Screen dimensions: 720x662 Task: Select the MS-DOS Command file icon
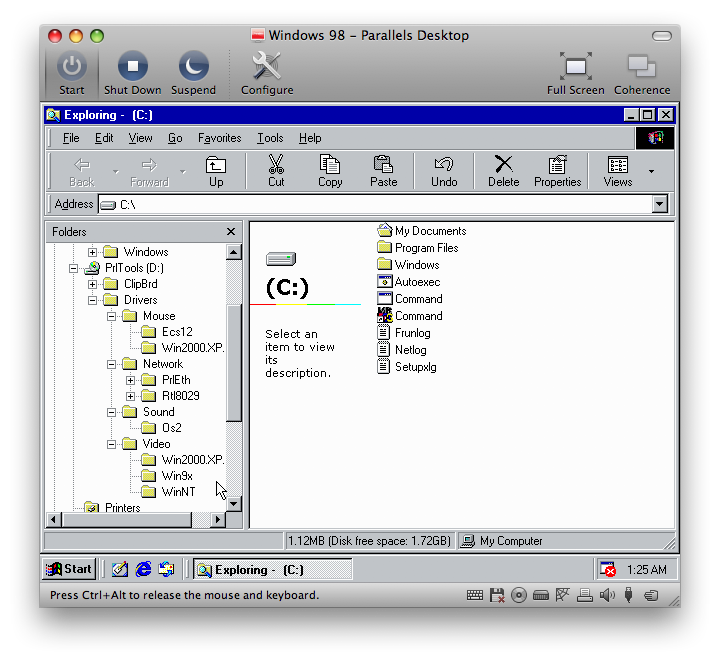point(384,315)
